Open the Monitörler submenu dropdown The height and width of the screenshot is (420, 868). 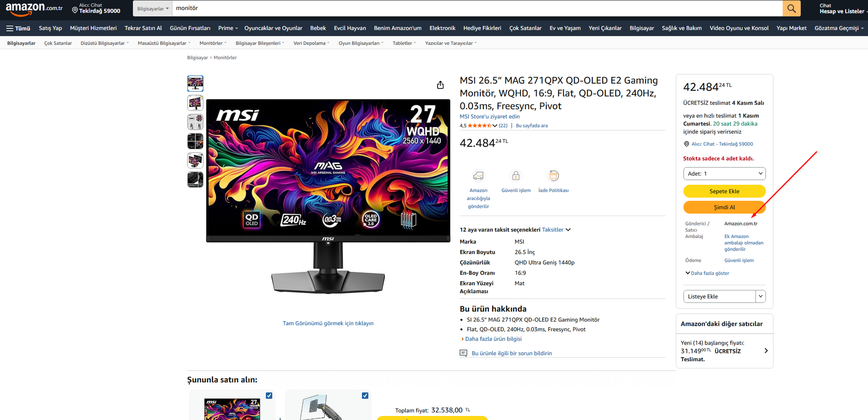[x=213, y=43]
